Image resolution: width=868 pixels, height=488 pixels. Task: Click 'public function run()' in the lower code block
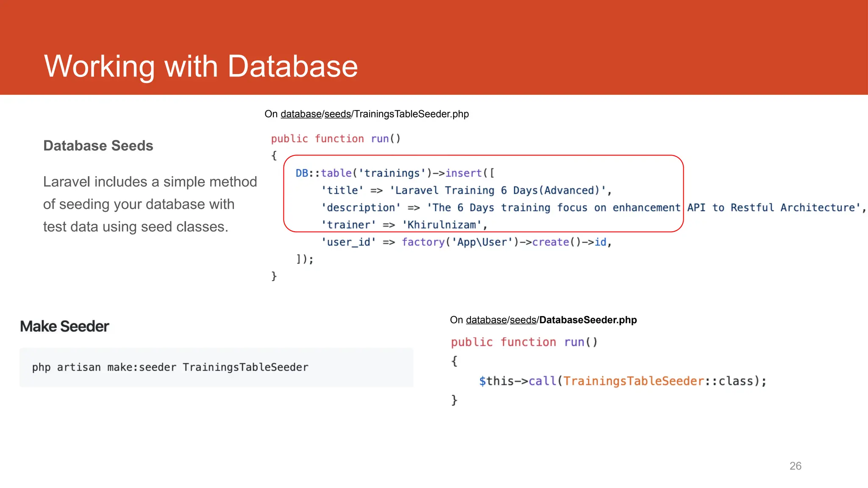point(524,342)
